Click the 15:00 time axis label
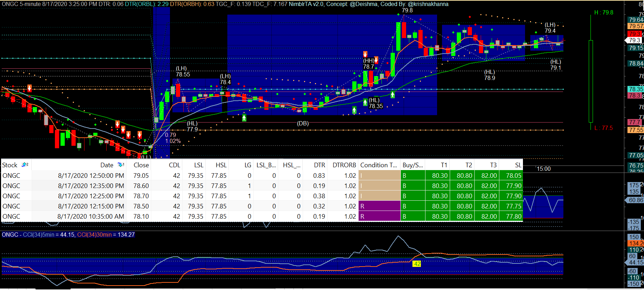This screenshot has height=300, width=644. point(543,169)
